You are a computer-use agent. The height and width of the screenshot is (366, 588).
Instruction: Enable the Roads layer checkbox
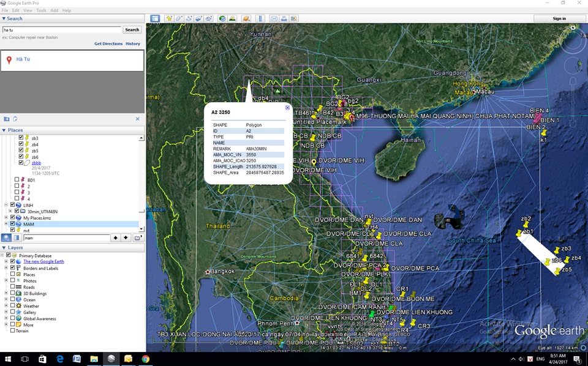tap(13, 286)
